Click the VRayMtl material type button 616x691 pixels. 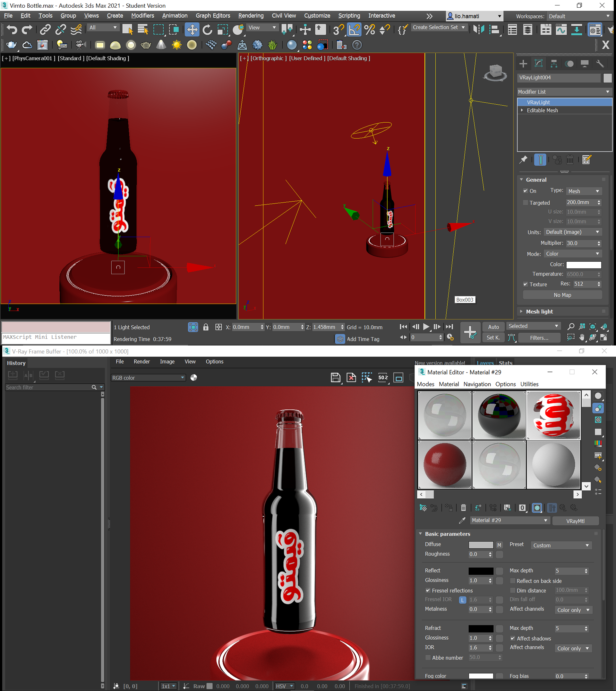[x=575, y=521]
